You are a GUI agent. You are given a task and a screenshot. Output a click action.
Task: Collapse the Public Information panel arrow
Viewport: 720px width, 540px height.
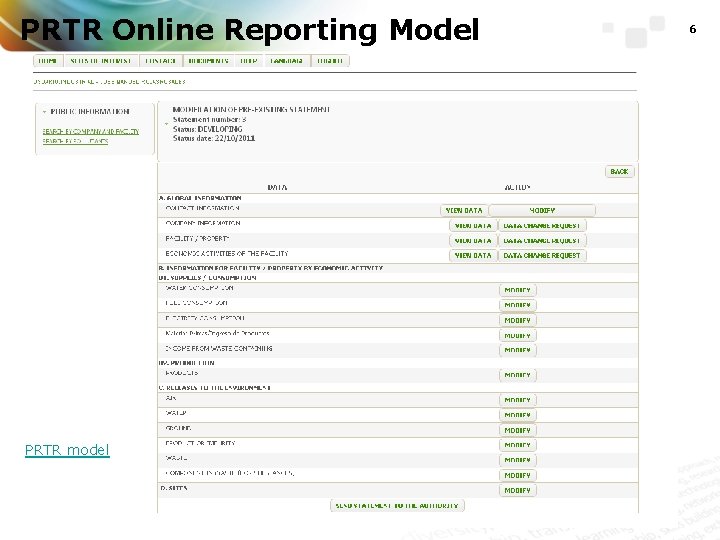(45, 112)
